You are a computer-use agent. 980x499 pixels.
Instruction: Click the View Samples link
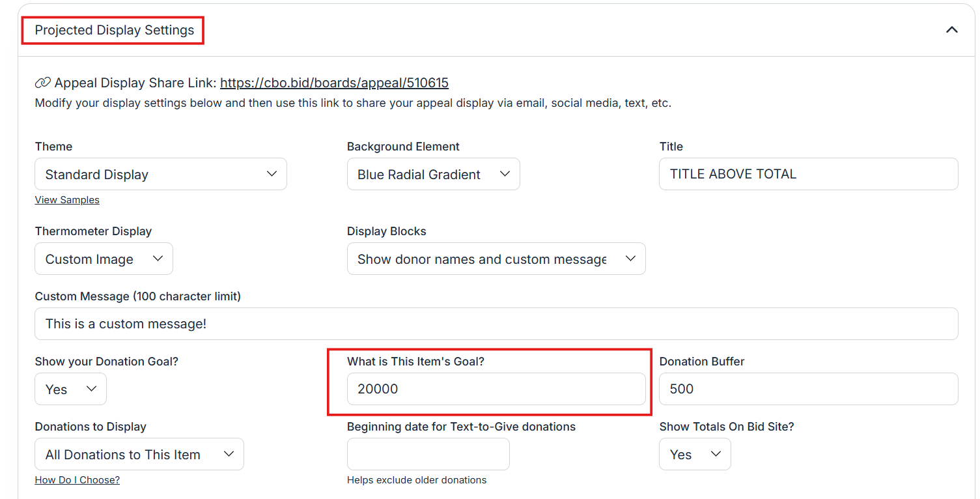(x=67, y=200)
